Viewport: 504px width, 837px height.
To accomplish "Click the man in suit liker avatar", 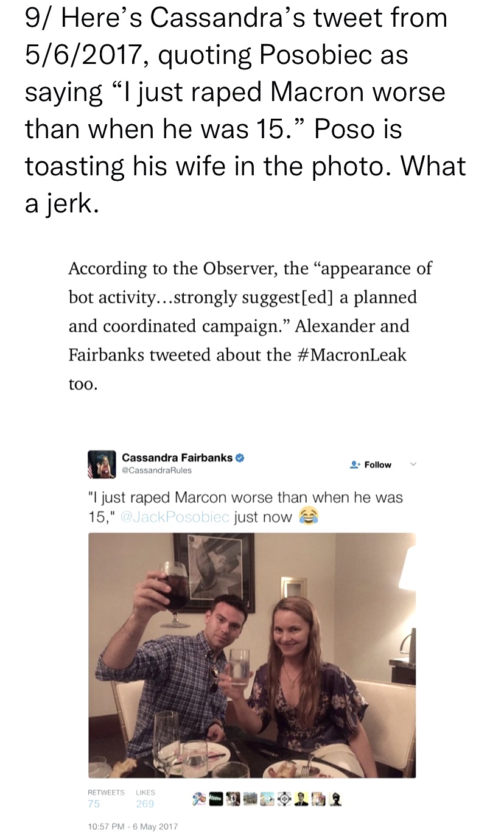I will point(301,799).
